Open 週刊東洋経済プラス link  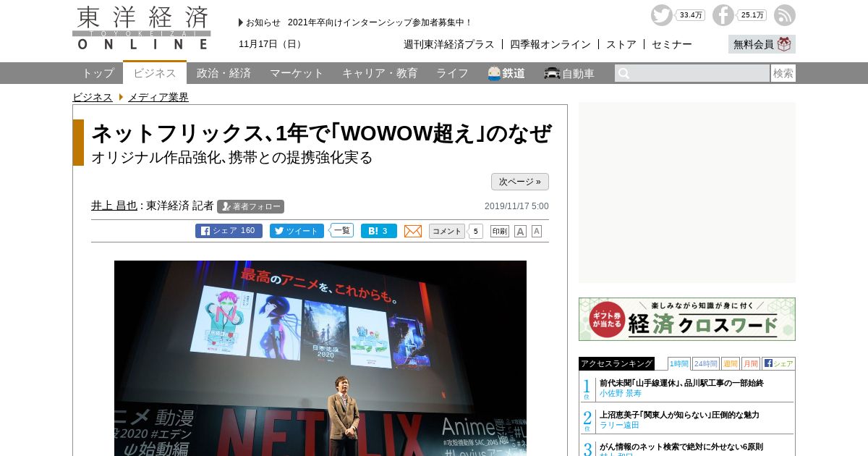click(x=449, y=44)
